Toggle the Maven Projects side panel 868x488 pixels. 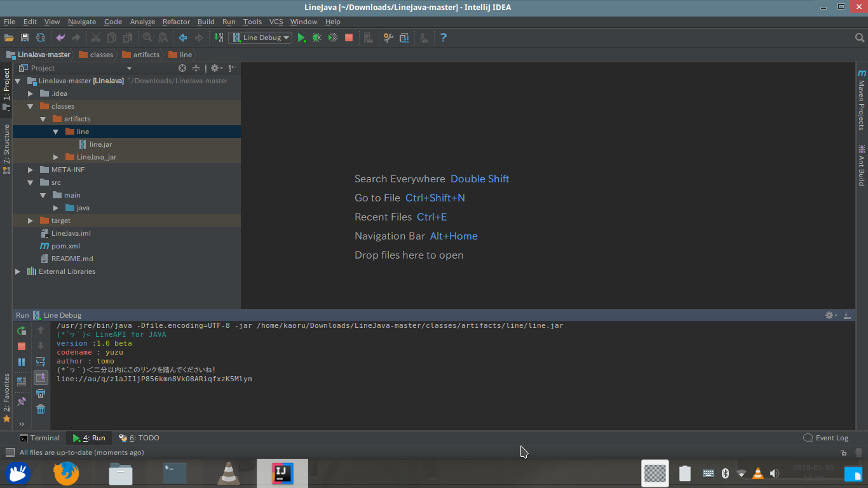coord(862,99)
